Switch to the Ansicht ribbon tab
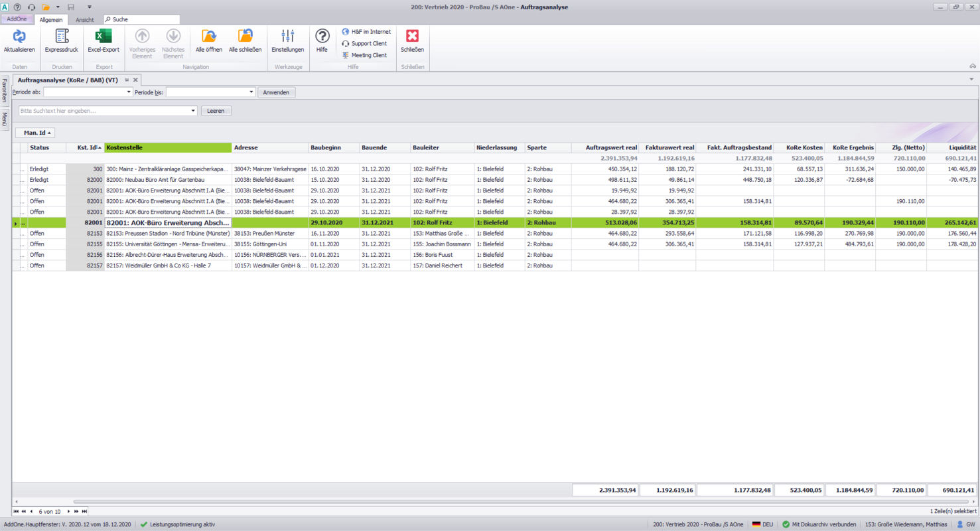 click(85, 20)
